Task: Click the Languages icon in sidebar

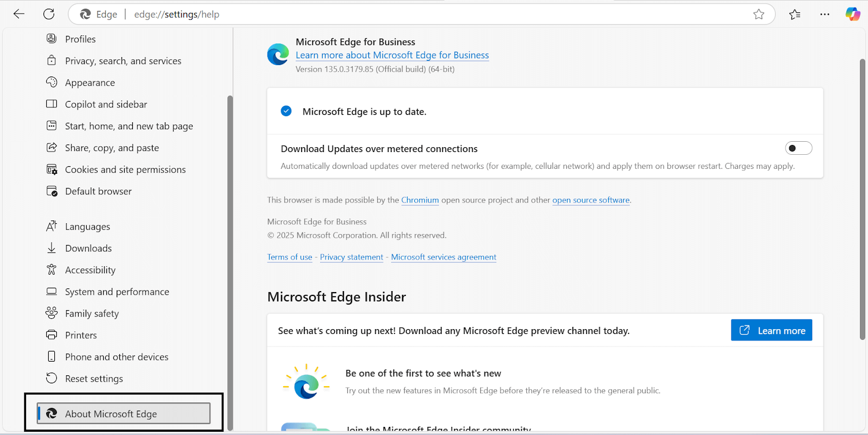Action: pyautogui.click(x=52, y=226)
